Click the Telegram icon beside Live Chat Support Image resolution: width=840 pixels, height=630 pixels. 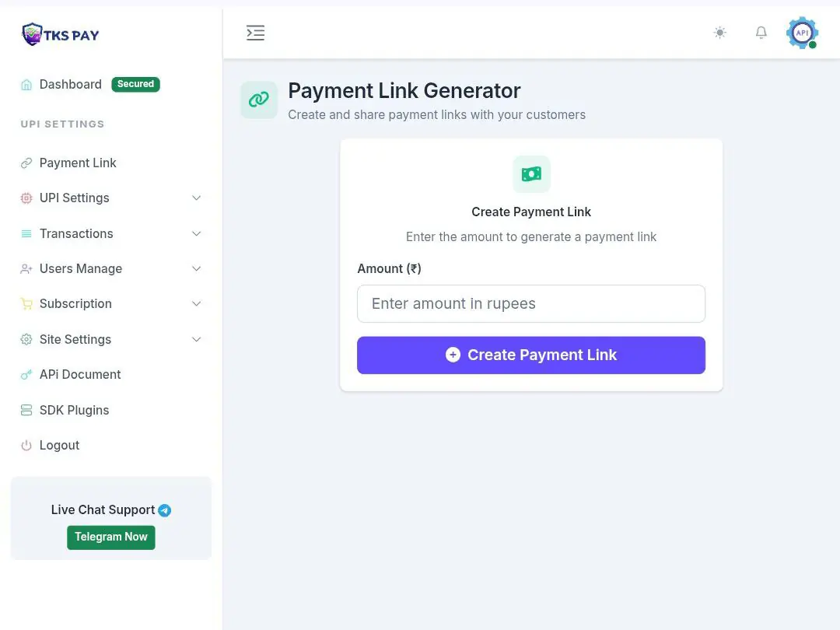(x=165, y=510)
